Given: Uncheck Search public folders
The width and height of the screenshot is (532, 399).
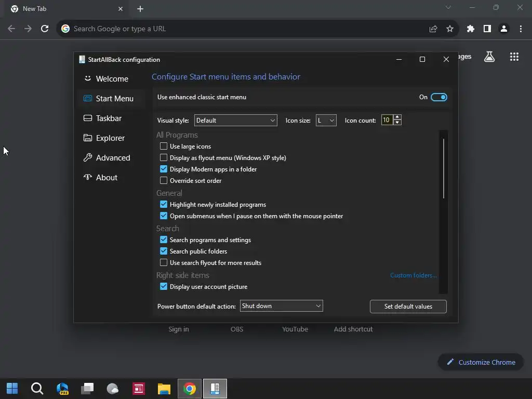Looking at the screenshot, I should point(164,251).
